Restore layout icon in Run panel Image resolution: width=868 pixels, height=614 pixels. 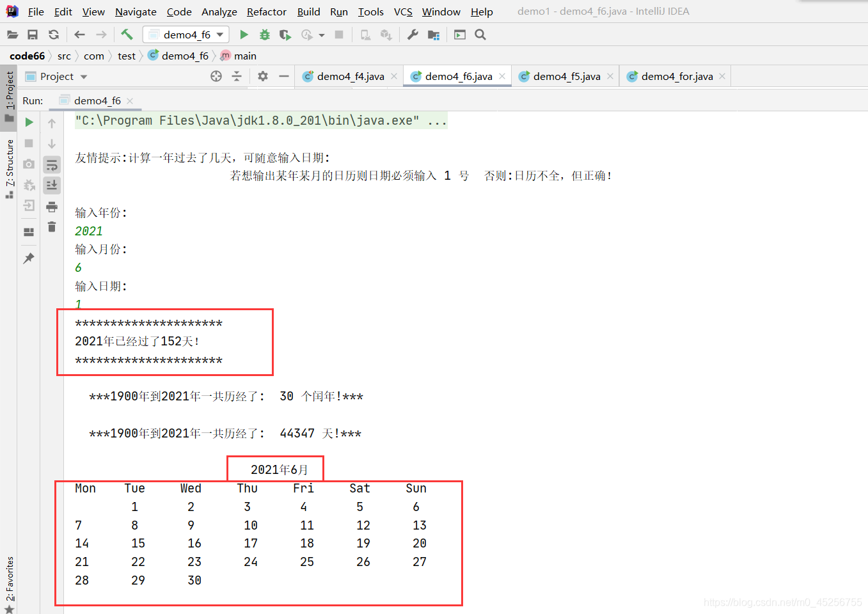tap(29, 232)
